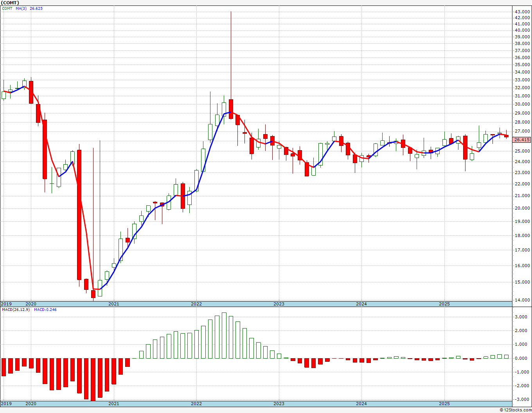Select the 20.000 price axis label
This screenshot has height=413, width=532.
(x=523, y=208)
